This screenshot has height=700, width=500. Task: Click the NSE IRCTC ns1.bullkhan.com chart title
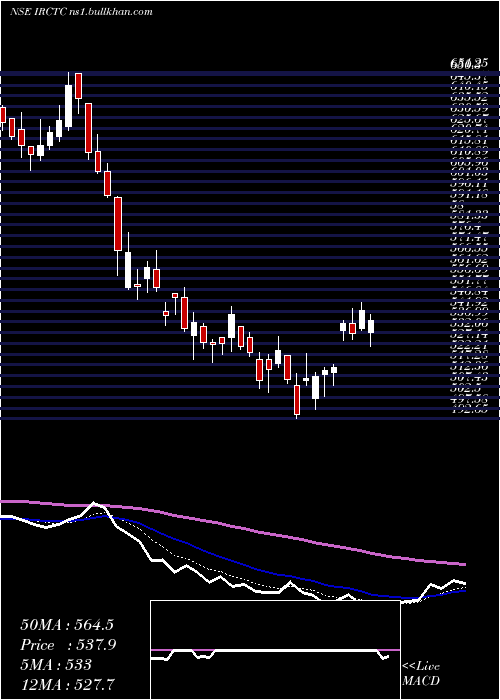click(81, 12)
